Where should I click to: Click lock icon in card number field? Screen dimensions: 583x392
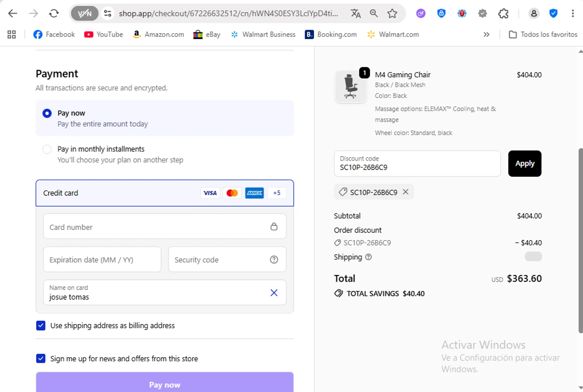pyautogui.click(x=274, y=226)
